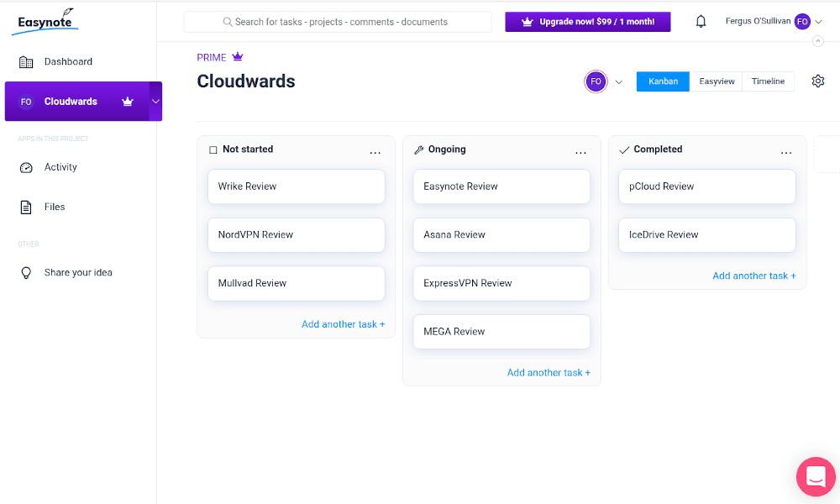Expand the project members dropdown chevron

tap(619, 82)
